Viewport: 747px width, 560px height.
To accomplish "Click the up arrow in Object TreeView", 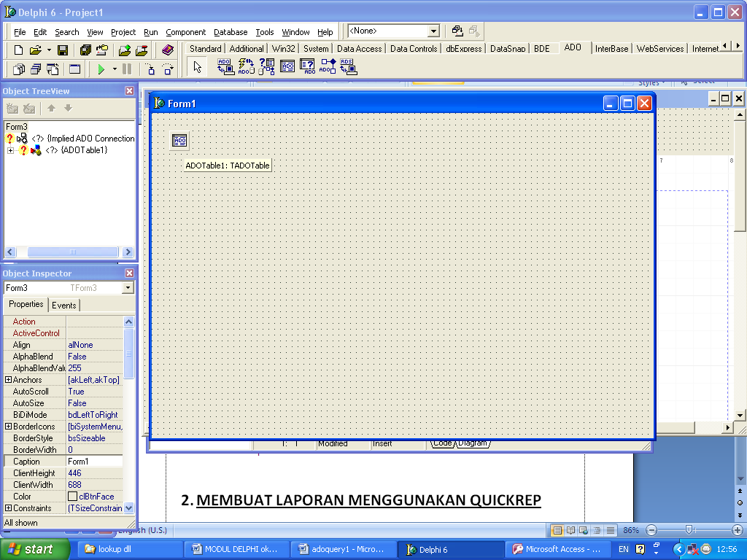I will pos(52,109).
